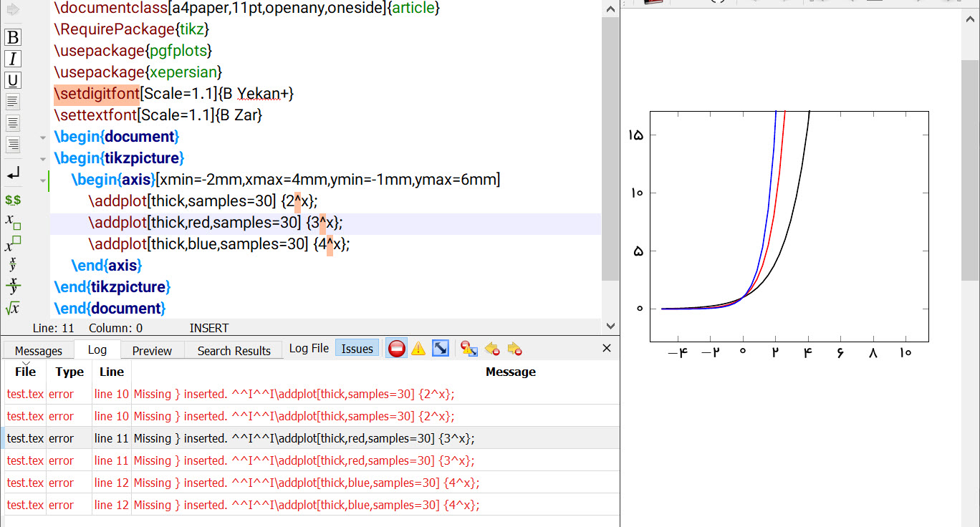Screen dimensions: 980x527
Task: Collapse the \begin{document} fold marker
Action: click(44, 137)
